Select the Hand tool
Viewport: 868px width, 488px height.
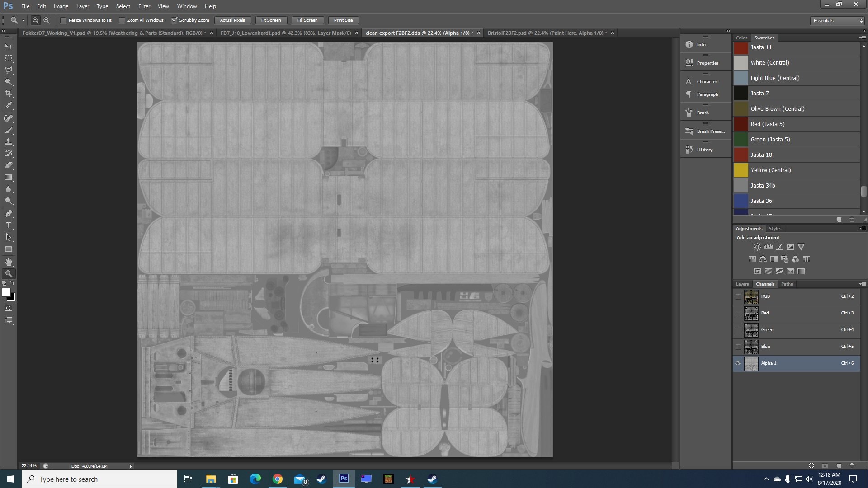(x=9, y=262)
